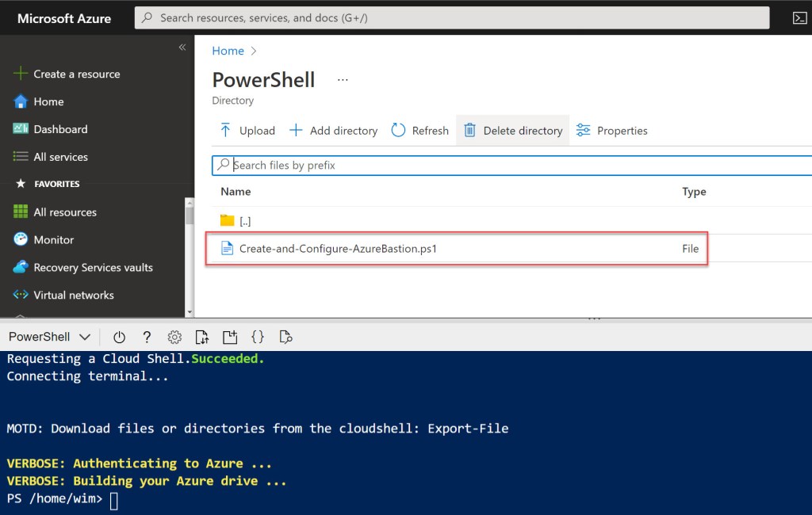
Task: Select Dashboard in the sidebar
Action: point(60,129)
